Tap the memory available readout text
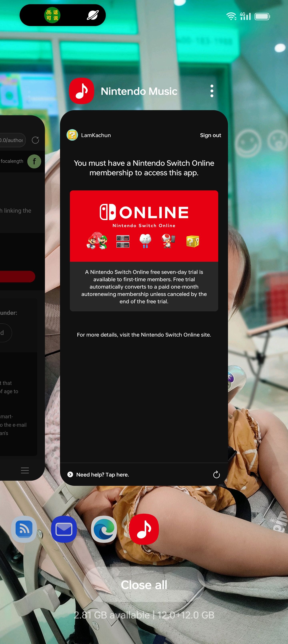This screenshot has width=288, height=644. 144,615
